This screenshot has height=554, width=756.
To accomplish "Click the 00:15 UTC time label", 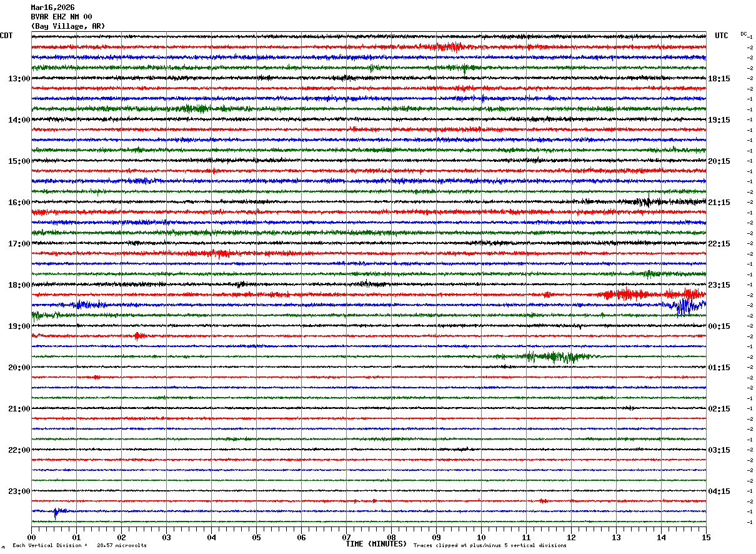I will click(720, 326).
